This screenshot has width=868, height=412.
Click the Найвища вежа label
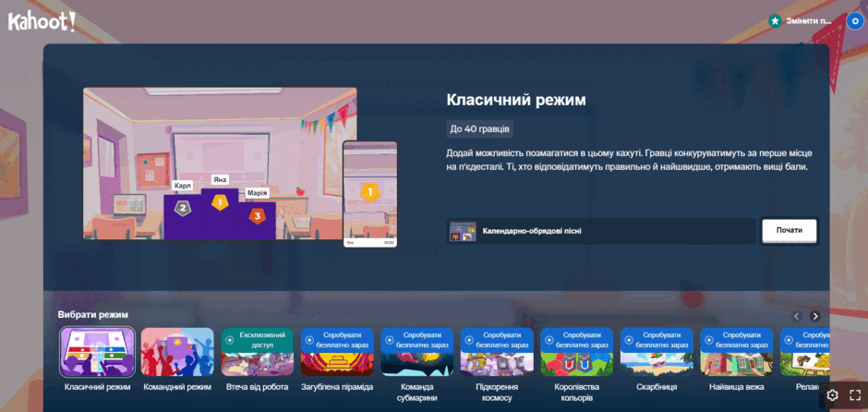click(736, 387)
